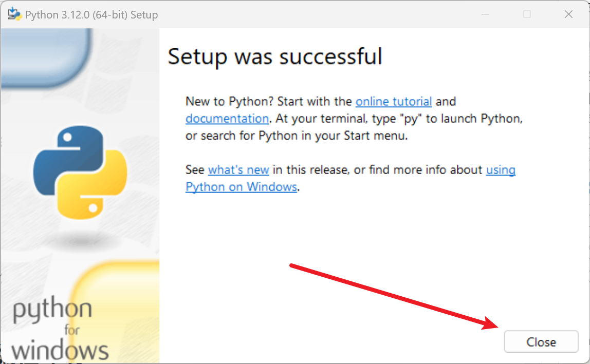This screenshot has width=590, height=364.
Task: Click the "Python on Windows" link text
Action: pyautogui.click(x=241, y=186)
